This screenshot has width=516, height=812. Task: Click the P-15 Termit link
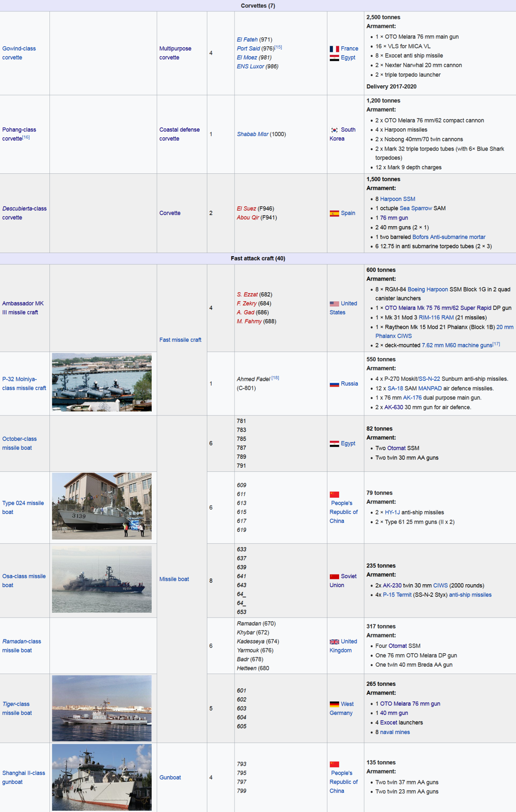pos(397,595)
